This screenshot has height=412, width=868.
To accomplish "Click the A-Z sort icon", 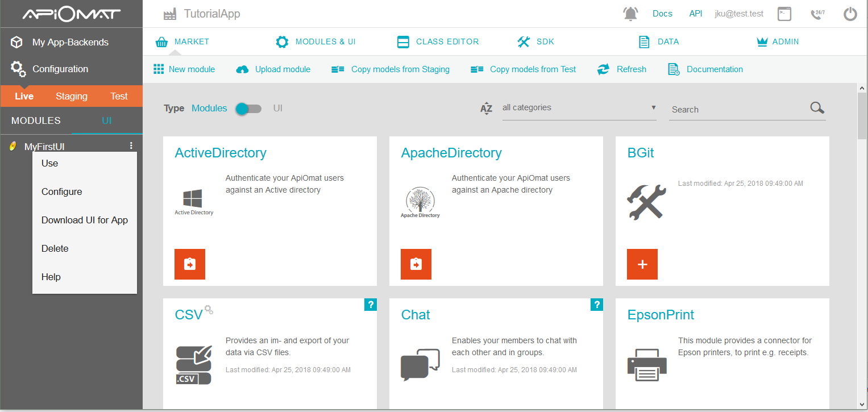I will [486, 109].
